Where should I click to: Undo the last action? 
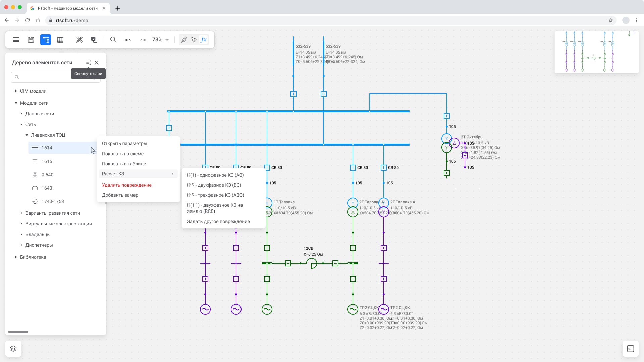[128, 40]
